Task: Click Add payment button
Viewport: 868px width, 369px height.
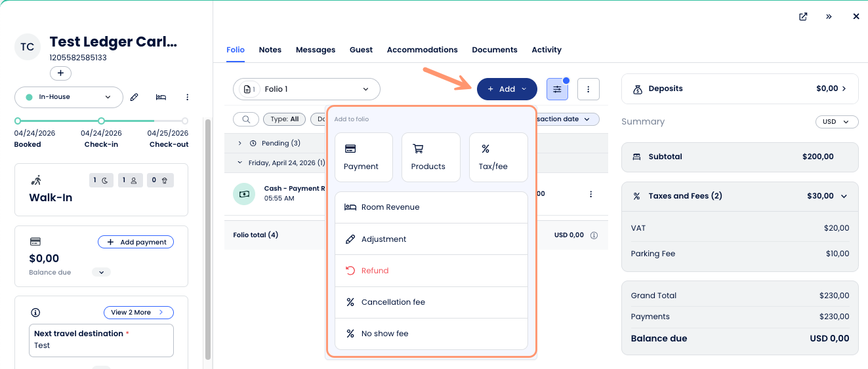Action: pos(136,242)
